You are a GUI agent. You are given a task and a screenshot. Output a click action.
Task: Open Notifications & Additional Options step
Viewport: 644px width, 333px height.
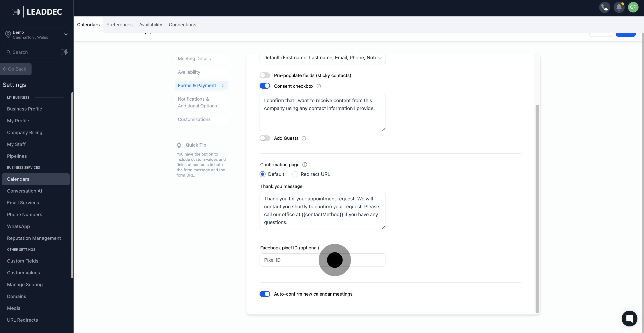click(202, 102)
